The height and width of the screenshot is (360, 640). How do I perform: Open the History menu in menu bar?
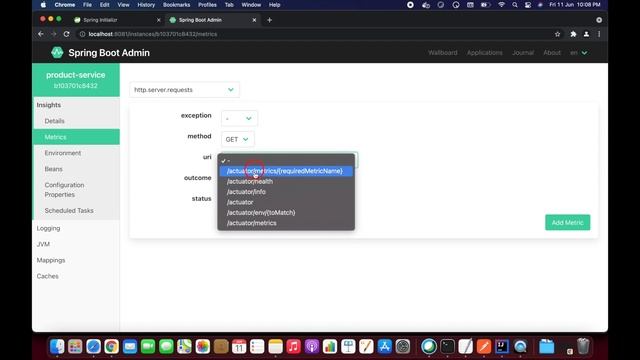click(146, 5)
